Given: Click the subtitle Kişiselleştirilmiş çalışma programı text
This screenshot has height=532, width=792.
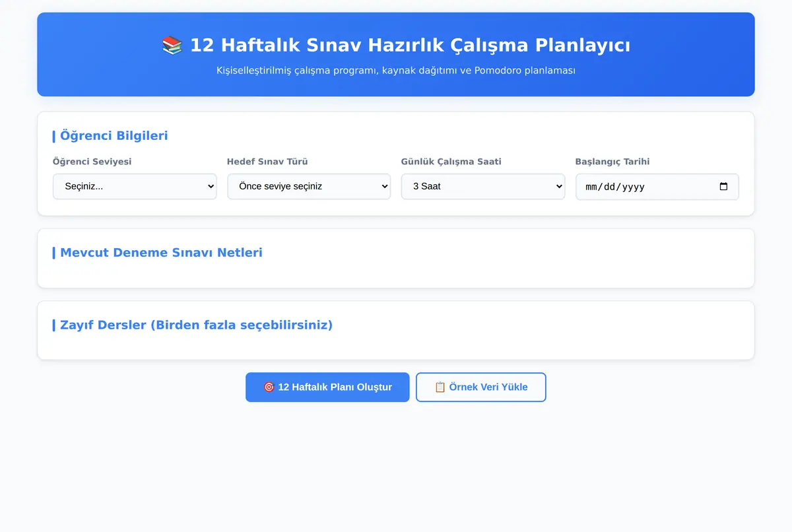Looking at the screenshot, I should pyautogui.click(x=396, y=71).
